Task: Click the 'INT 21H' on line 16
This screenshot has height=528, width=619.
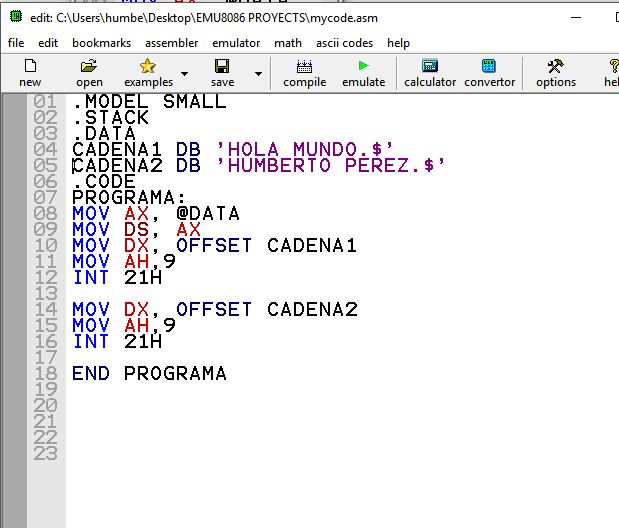Action: click(x=118, y=341)
